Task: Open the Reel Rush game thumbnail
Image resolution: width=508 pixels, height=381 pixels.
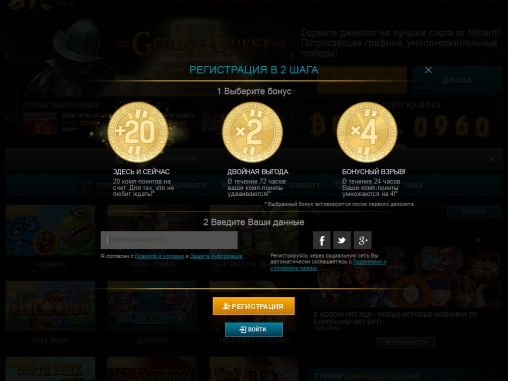Action: point(50,306)
